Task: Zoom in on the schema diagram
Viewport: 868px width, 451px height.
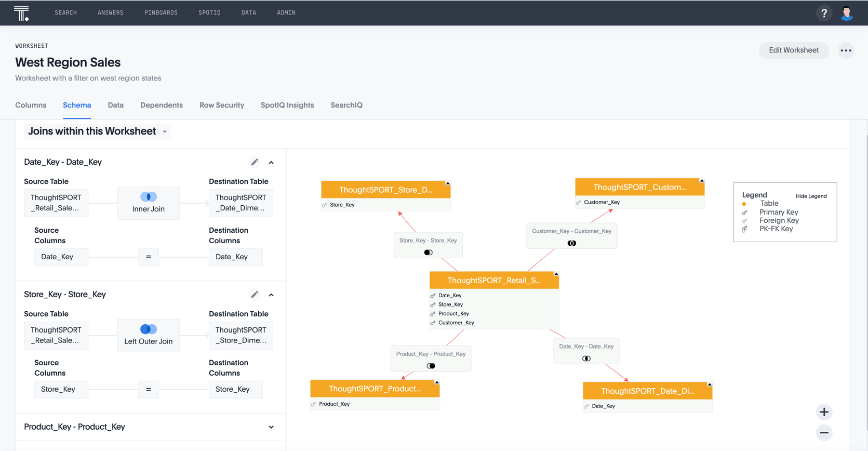Action: coord(824,412)
